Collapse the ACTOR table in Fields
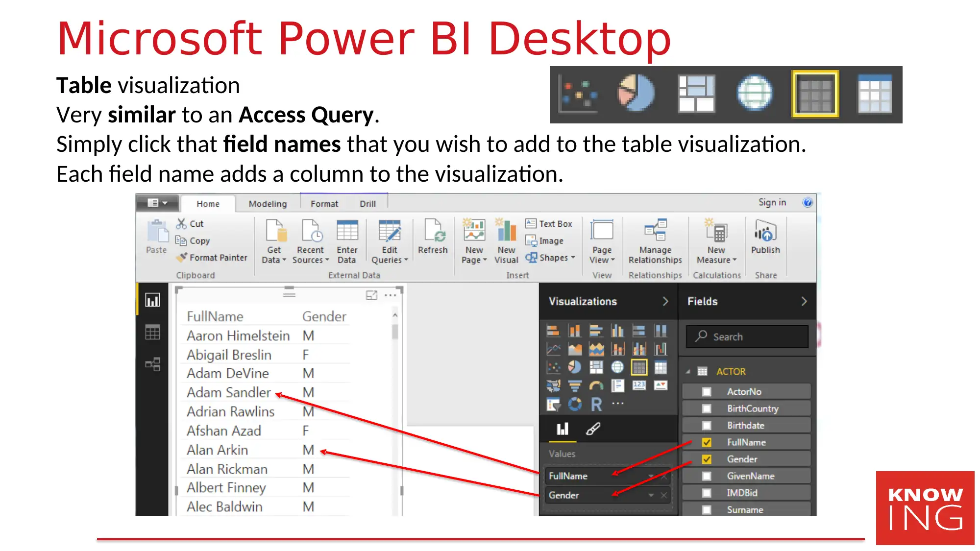This screenshot has height=551, width=980. [x=688, y=372]
